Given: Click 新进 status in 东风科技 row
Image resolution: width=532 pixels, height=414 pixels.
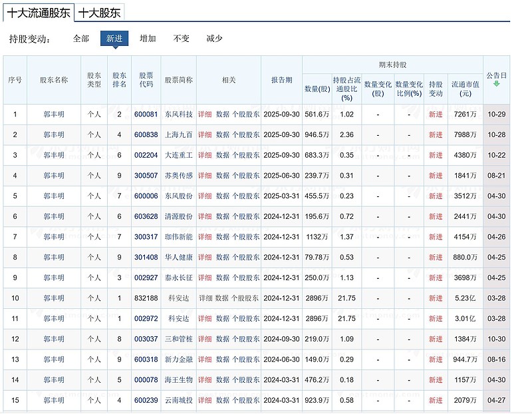Looking at the screenshot, I should (x=436, y=114).
